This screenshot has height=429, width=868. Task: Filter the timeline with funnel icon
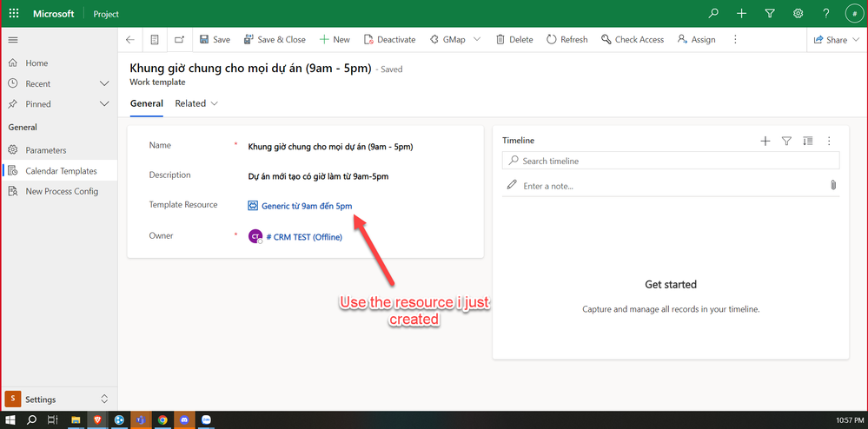click(786, 142)
